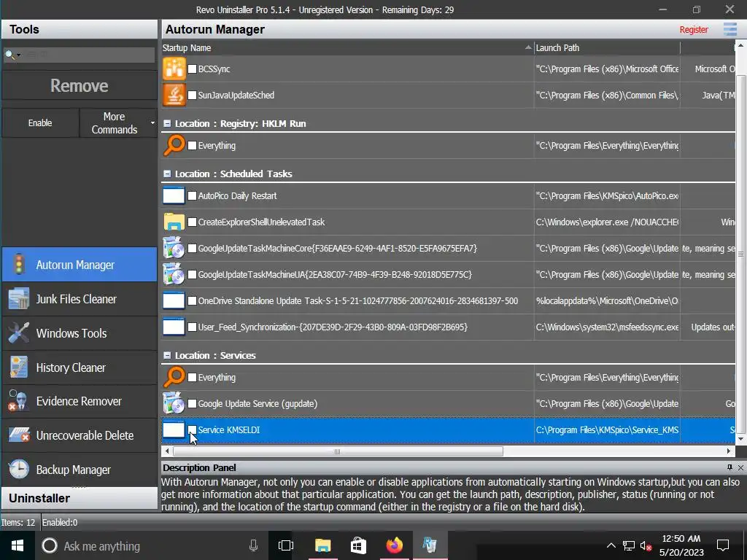Click the GoogleUpdateTaskMachineCore icon
The width and height of the screenshot is (747, 560).
[x=174, y=248]
